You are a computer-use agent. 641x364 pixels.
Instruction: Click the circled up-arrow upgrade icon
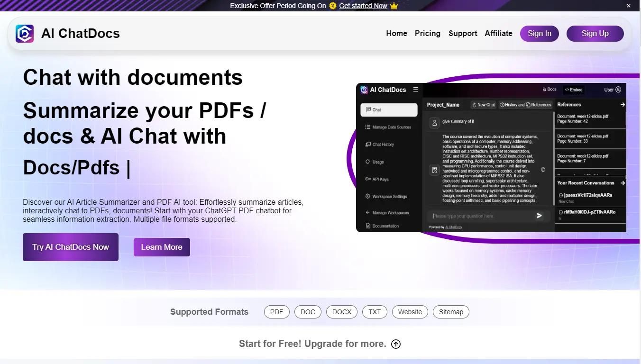(396, 344)
